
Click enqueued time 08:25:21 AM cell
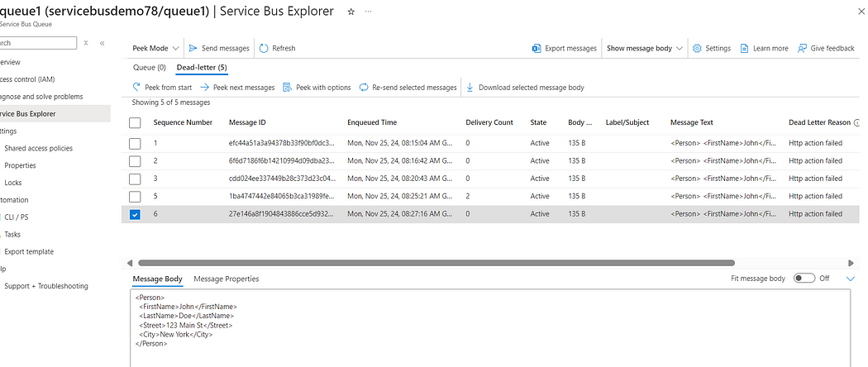[399, 196]
